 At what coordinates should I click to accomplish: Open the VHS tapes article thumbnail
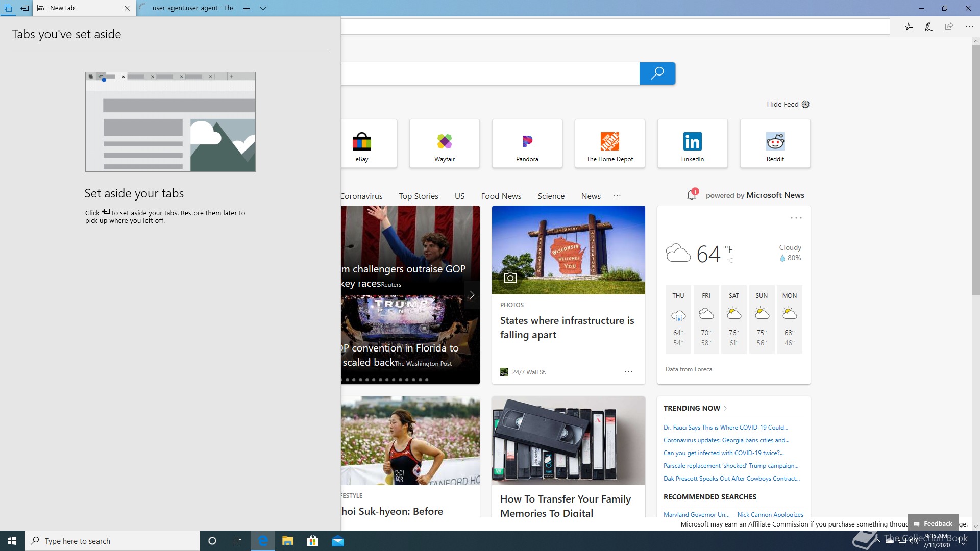click(x=569, y=441)
